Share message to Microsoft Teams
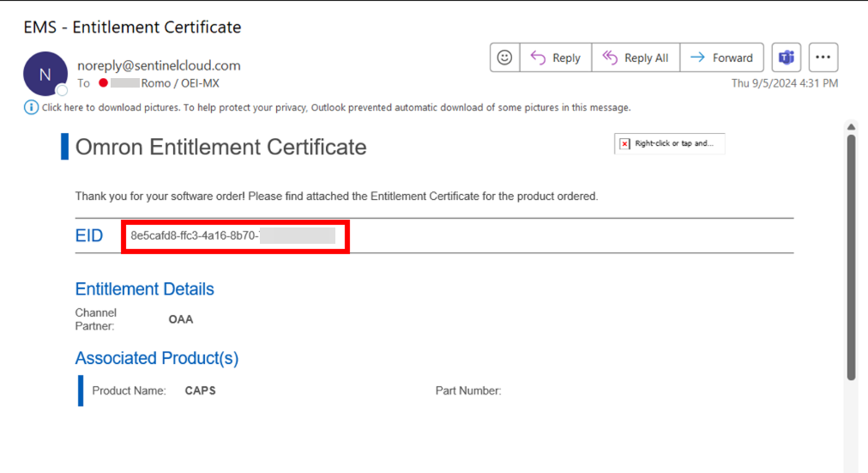This screenshot has width=868, height=473. [x=787, y=58]
